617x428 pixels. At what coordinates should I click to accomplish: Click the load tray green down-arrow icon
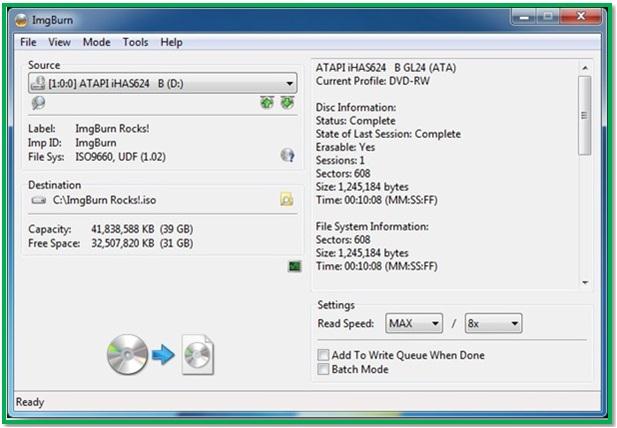[x=287, y=103]
